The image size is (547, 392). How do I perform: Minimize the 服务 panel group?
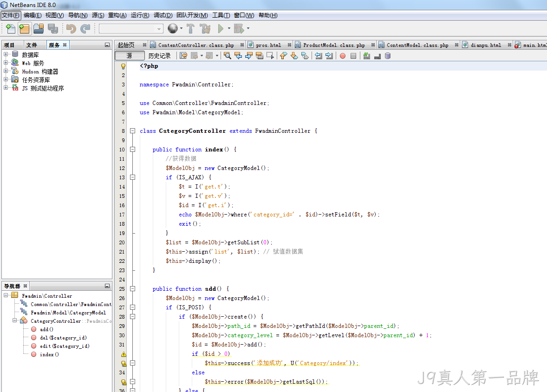tap(107, 45)
